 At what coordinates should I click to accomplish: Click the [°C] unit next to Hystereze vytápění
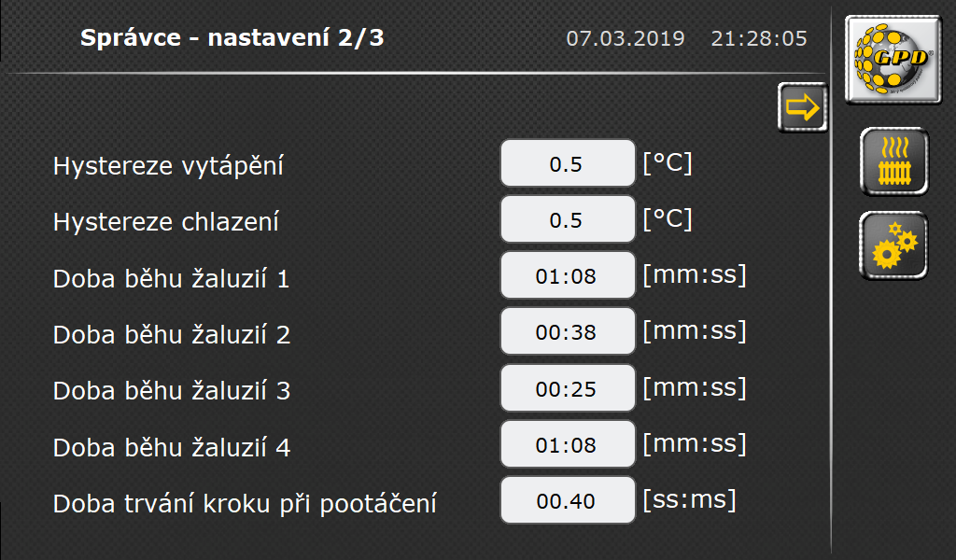[x=668, y=163]
